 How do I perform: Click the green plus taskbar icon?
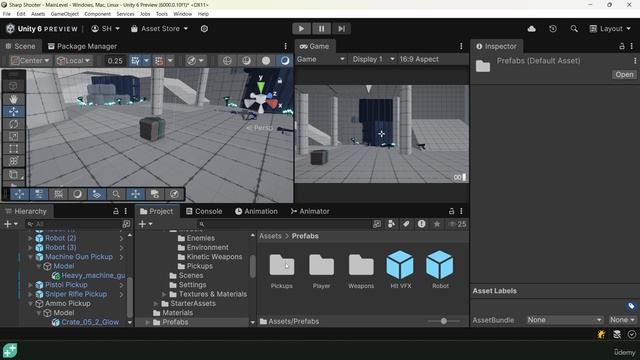pyautogui.click(x=10, y=351)
